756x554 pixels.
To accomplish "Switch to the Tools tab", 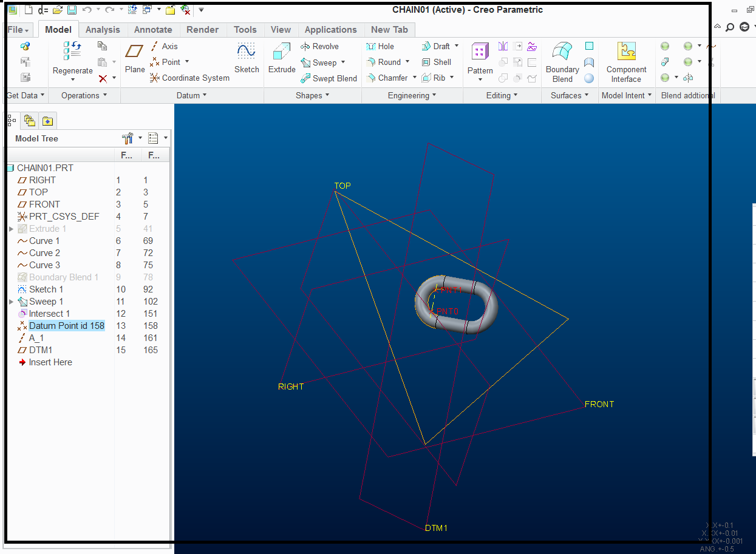I will tap(245, 30).
